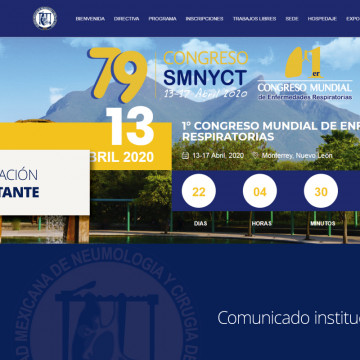
Task: Click the countdown circle showing 04 hours
Action: pos(260,191)
